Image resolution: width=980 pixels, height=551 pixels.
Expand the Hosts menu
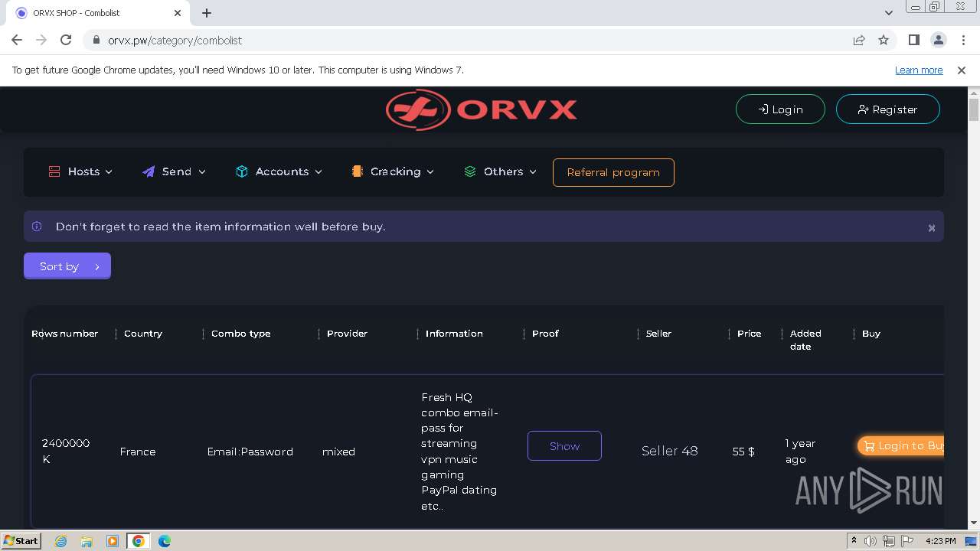pyautogui.click(x=80, y=171)
